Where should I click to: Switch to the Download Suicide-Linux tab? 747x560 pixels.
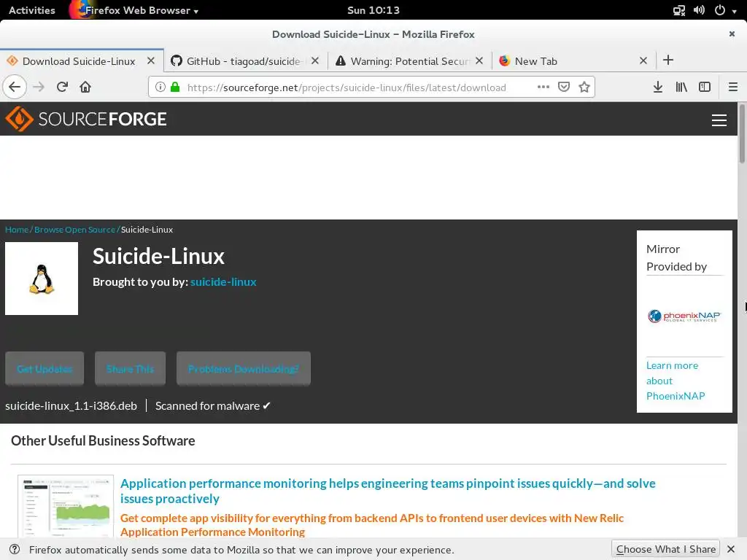79,61
